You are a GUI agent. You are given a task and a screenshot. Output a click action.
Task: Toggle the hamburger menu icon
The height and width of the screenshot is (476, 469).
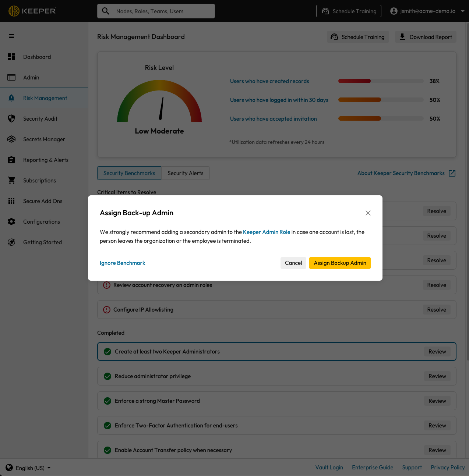[x=11, y=36]
